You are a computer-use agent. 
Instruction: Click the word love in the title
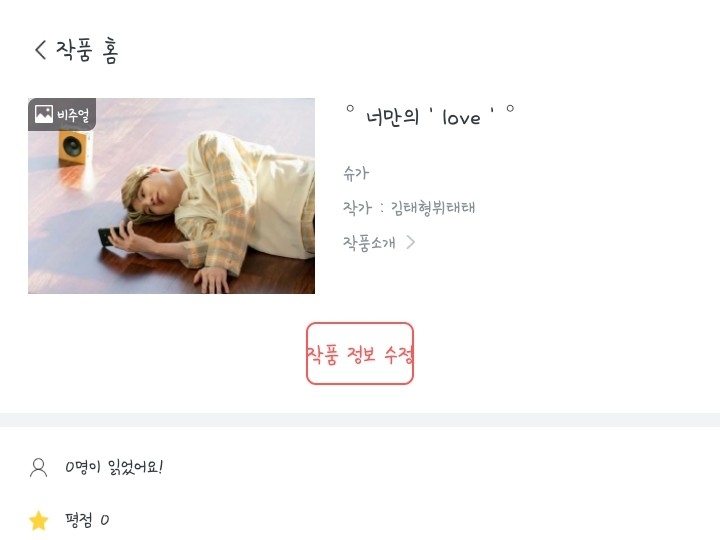(x=461, y=118)
